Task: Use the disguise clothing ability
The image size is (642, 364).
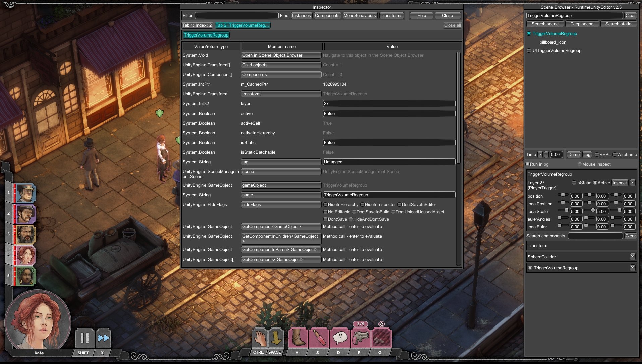Action: click(x=381, y=338)
